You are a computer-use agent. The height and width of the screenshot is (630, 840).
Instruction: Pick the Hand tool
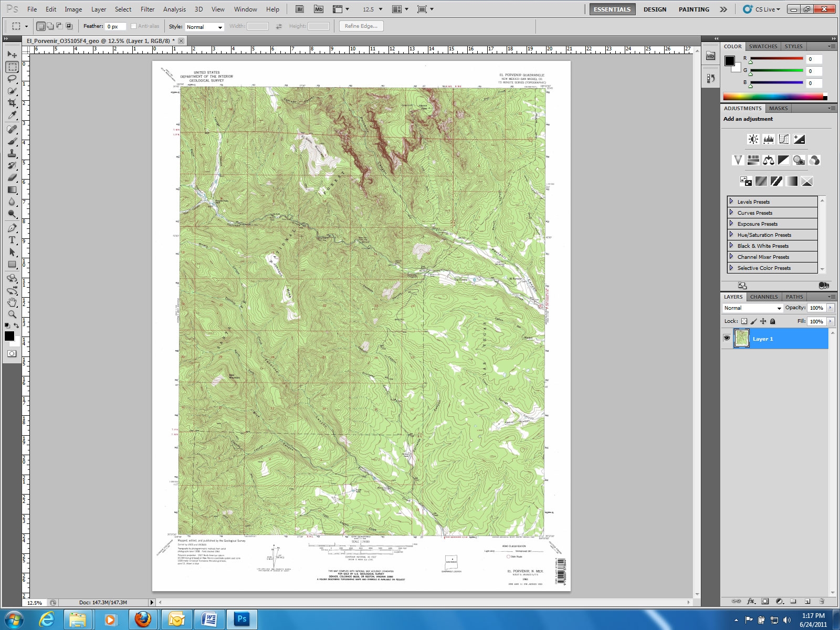pos(12,302)
